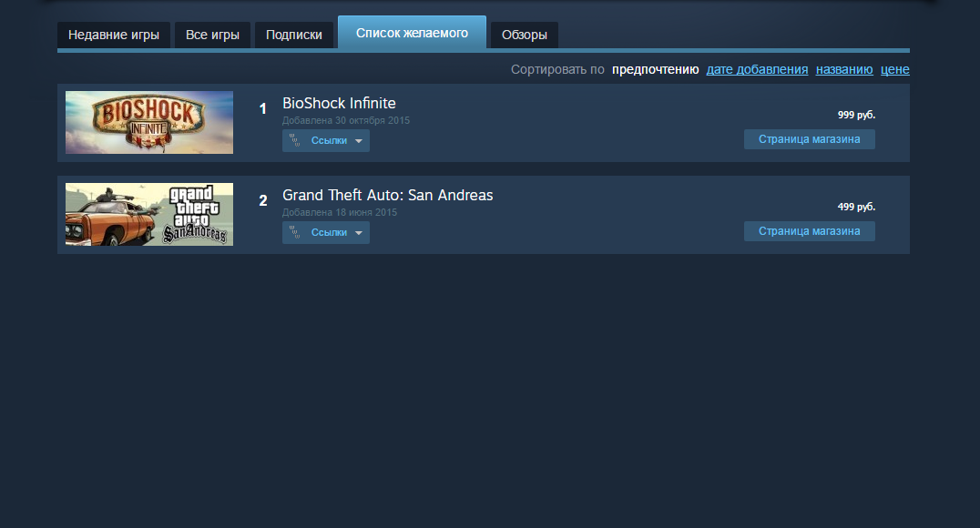
Task: Click the 999 руб. price
Action: [x=856, y=115]
